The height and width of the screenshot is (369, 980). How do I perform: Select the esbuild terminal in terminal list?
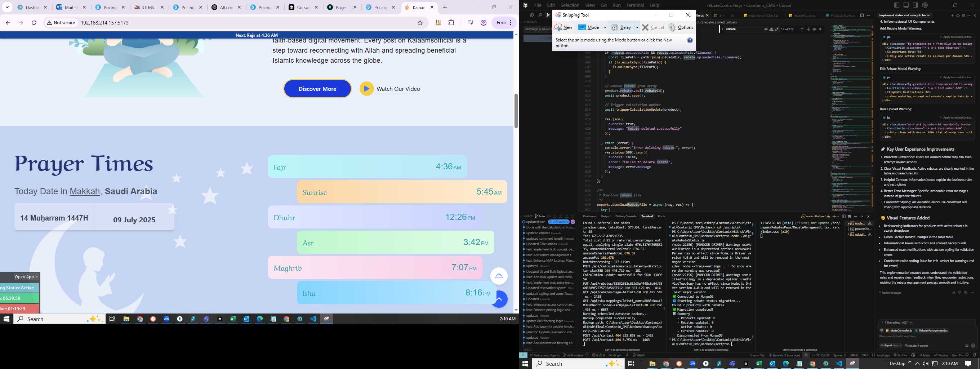(x=860, y=235)
